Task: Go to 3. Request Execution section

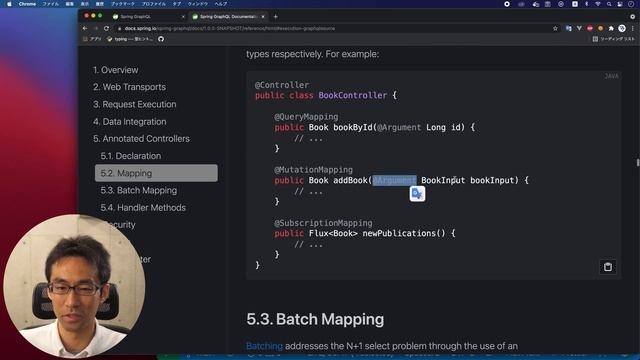Action: tap(135, 104)
